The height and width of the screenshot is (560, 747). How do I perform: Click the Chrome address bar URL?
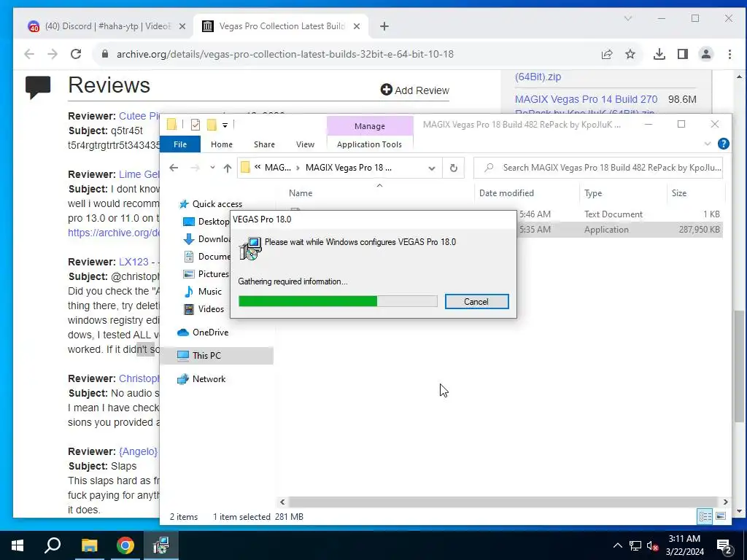click(285, 54)
